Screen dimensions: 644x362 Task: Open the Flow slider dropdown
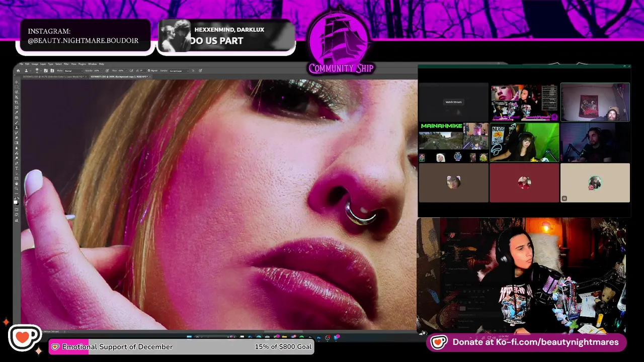tap(126, 71)
